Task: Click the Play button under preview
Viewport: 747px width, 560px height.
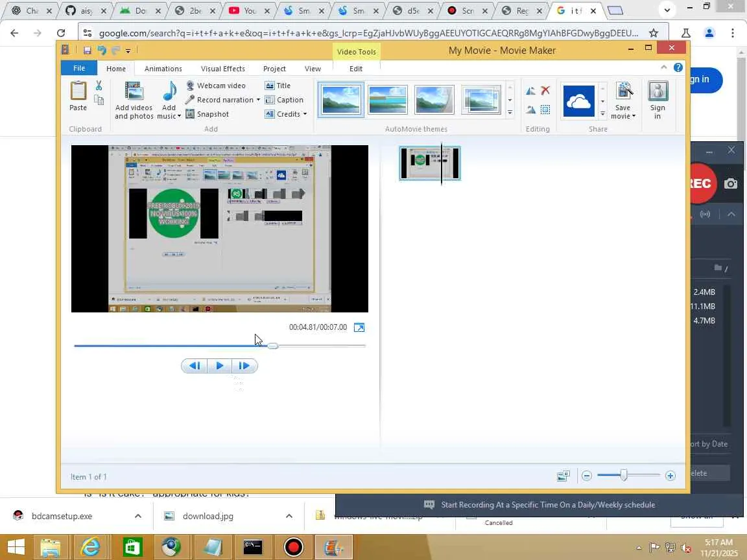Action: (x=220, y=366)
